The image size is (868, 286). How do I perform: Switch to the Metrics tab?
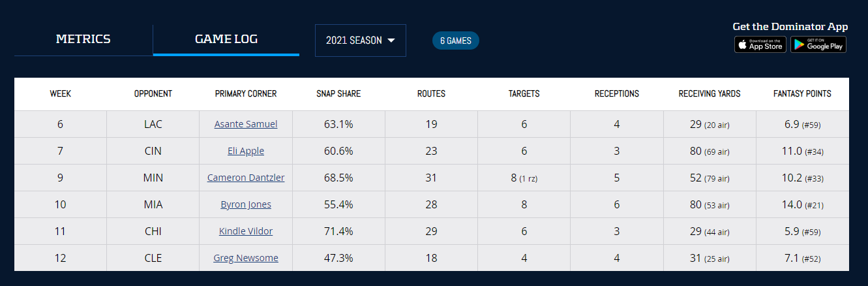point(83,39)
